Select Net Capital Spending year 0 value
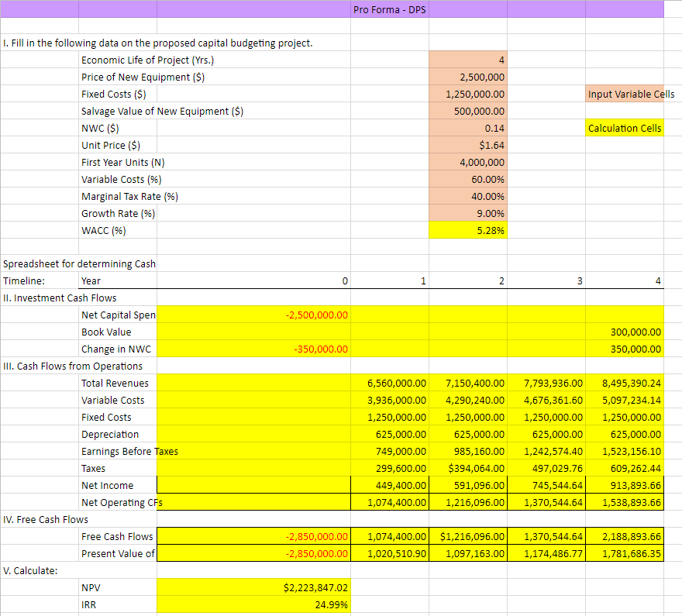 point(254,315)
